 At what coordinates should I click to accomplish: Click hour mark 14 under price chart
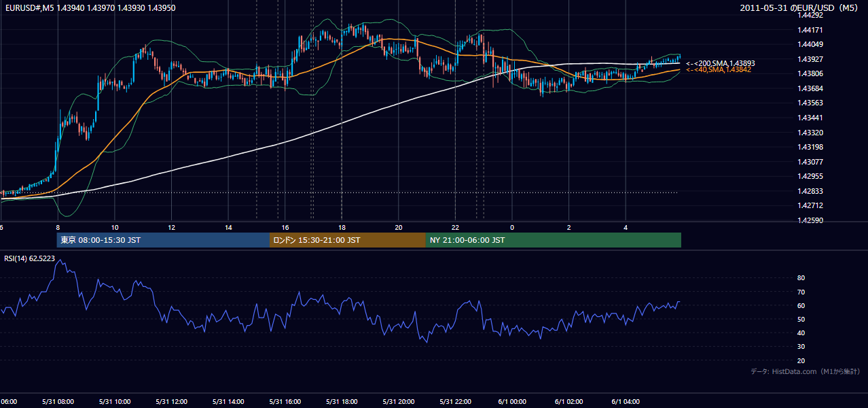(228, 227)
